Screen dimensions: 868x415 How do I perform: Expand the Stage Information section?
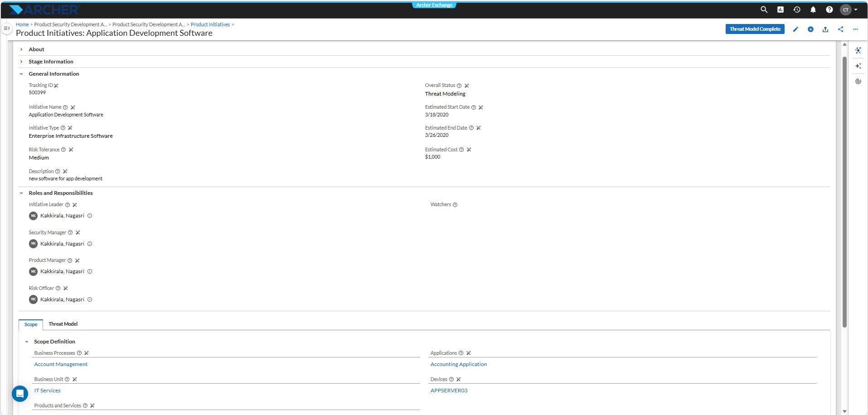pyautogui.click(x=21, y=62)
